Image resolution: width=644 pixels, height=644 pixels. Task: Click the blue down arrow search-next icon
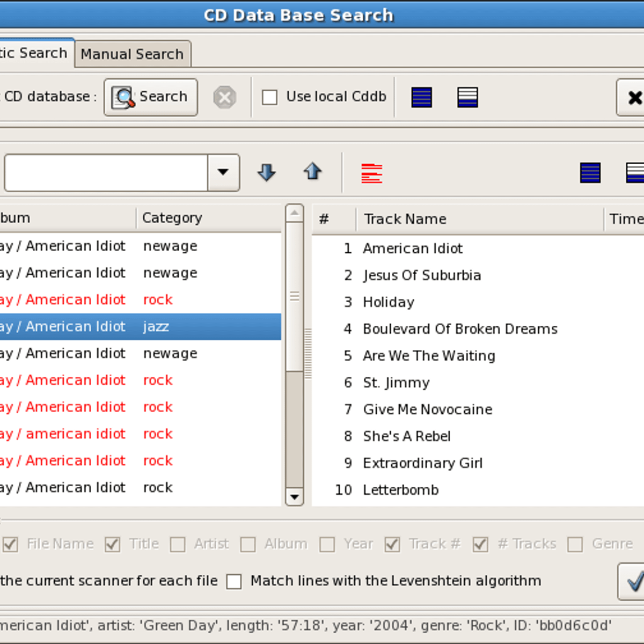tap(266, 173)
